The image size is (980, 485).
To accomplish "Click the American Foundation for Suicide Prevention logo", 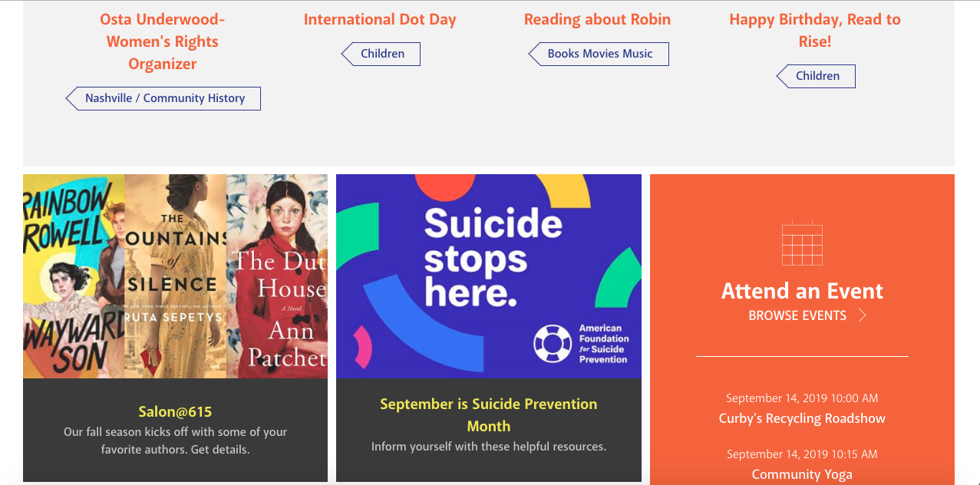I will pyautogui.click(x=581, y=344).
